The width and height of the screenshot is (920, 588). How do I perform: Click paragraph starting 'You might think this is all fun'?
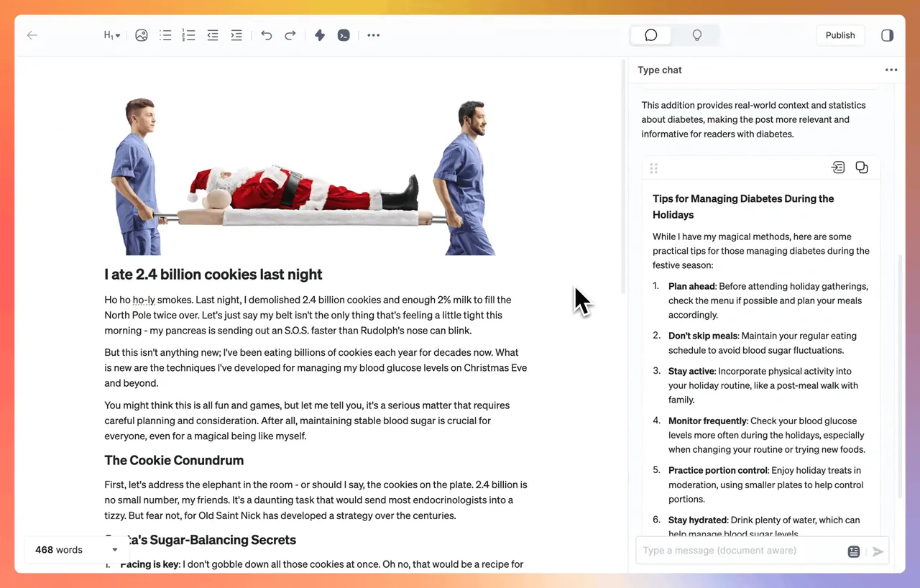pos(308,421)
